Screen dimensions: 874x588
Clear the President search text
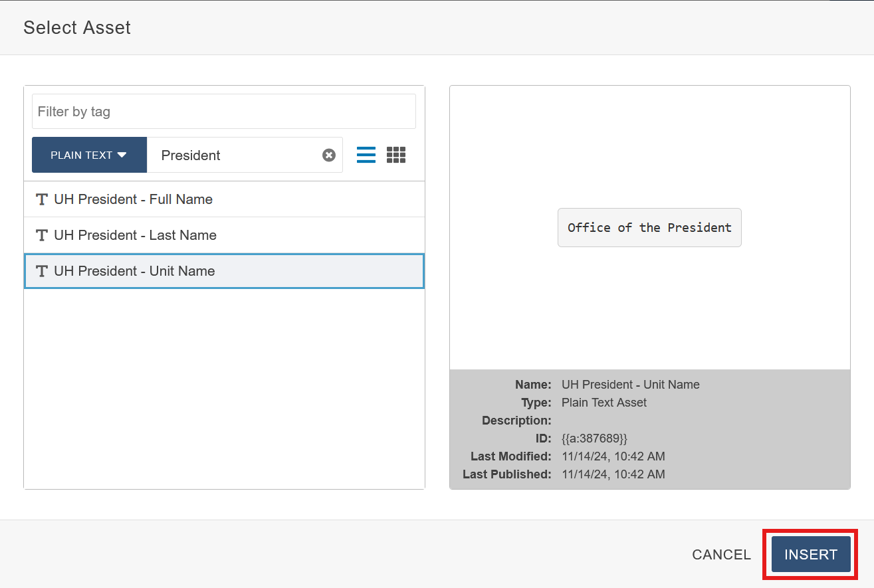click(x=329, y=155)
